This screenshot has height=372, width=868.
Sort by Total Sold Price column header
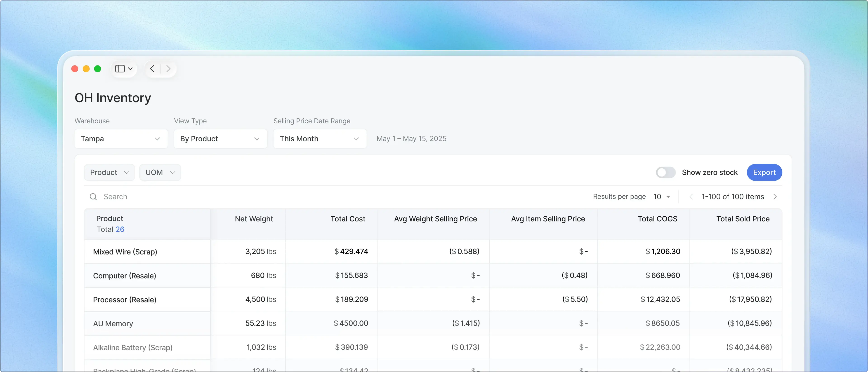[x=743, y=219]
